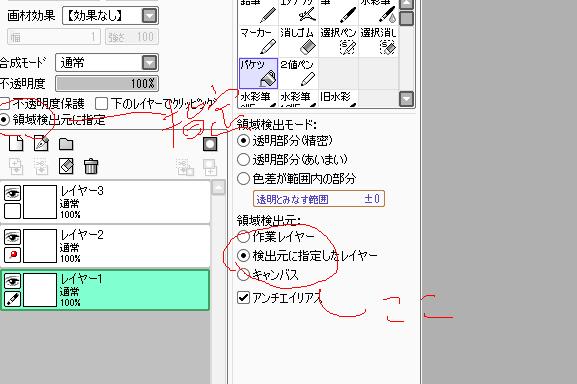Adjust 透明とみなす範囲 ±0 slider
The height and width of the screenshot is (384, 577).
point(319,199)
